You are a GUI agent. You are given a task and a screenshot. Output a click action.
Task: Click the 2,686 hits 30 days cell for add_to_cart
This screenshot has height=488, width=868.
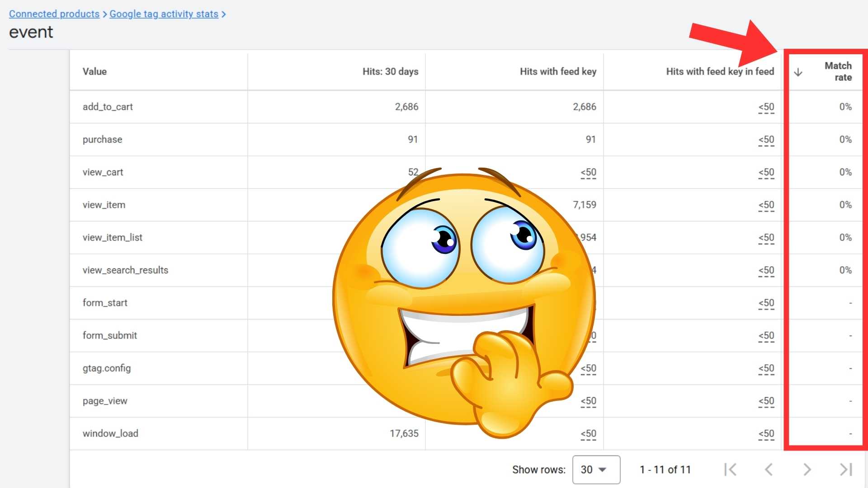406,107
